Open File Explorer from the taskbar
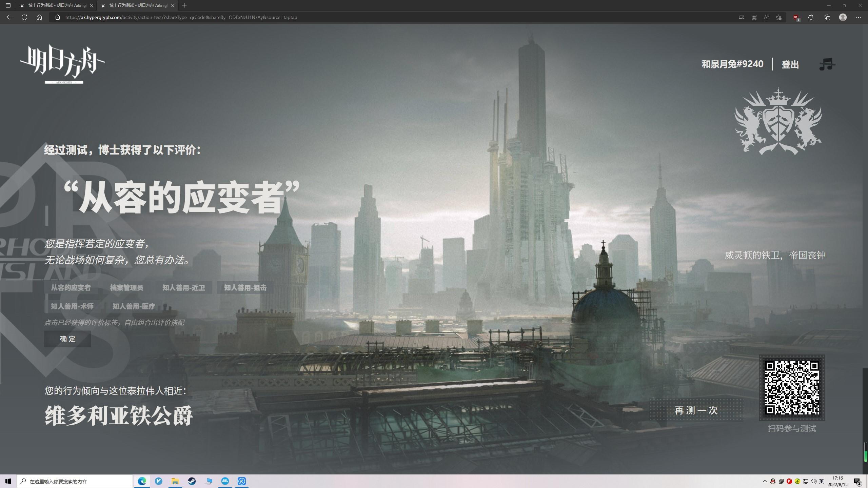This screenshot has width=868, height=488. (x=175, y=481)
